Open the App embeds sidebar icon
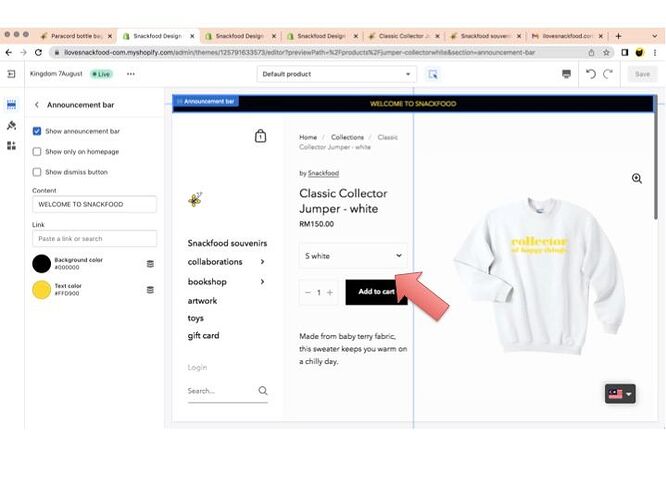The image size is (666, 500). [x=11, y=146]
